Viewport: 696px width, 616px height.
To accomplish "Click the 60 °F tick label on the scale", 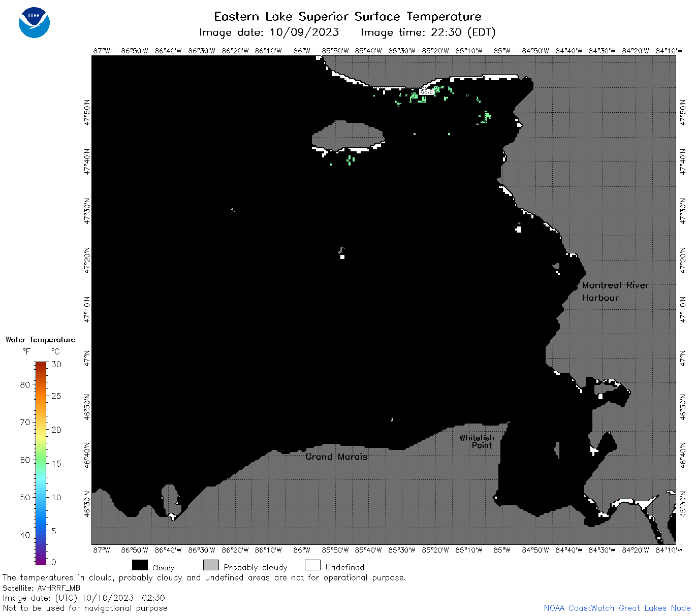I will pyautogui.click(x=25, y=460).
